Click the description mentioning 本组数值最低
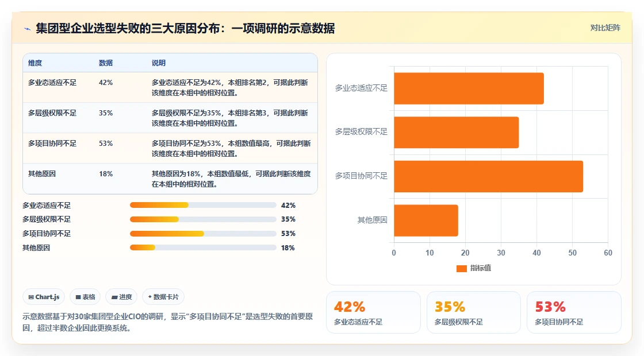644x356 pixels. (231, 179)
